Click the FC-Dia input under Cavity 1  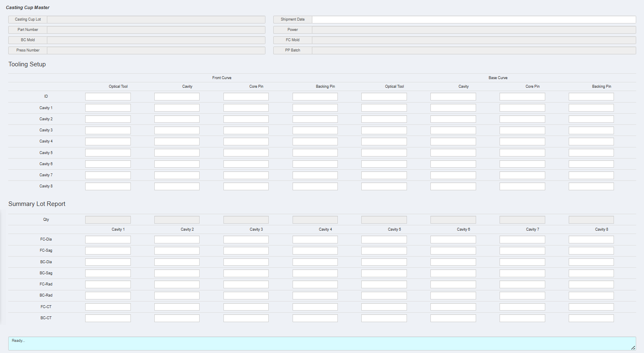coord(108,239)
